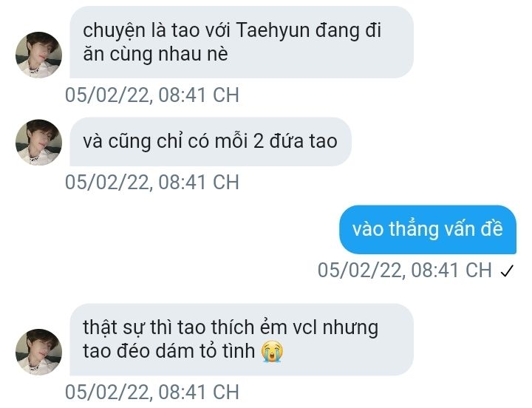This screenshot has width=532, height=408.
Task: Select the blue "vào thẳng vấn đề" bubble
Action: click(x=428, y=229)
